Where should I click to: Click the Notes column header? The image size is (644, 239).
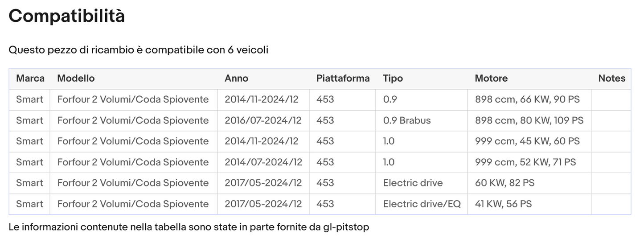pyautogui.click(x=611, y=78)
